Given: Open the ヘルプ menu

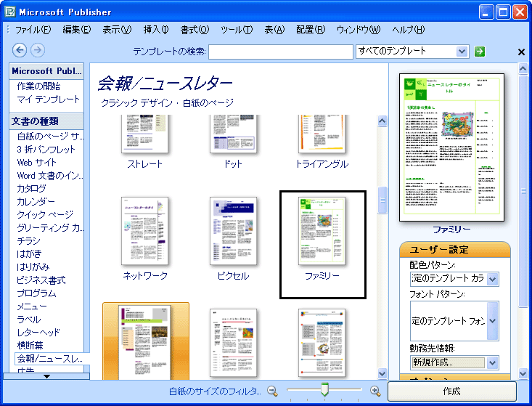Looking at the screenshot, I should (409, 30).
